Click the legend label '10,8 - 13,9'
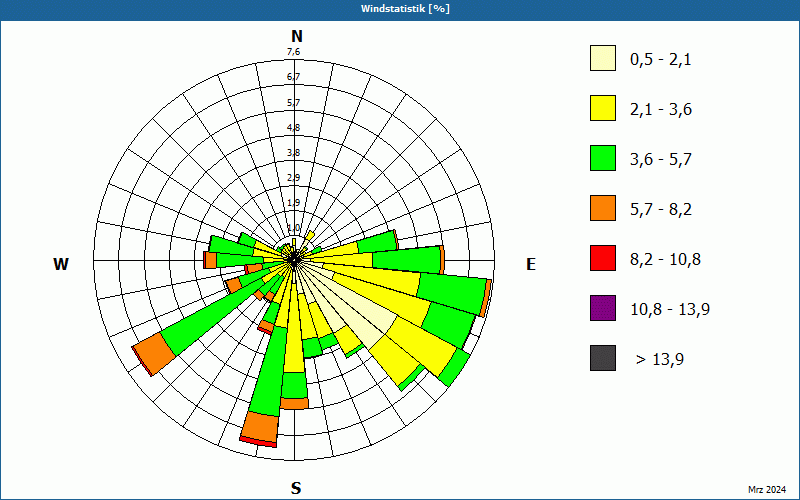The image size is (800, 500). click(670, 310)
